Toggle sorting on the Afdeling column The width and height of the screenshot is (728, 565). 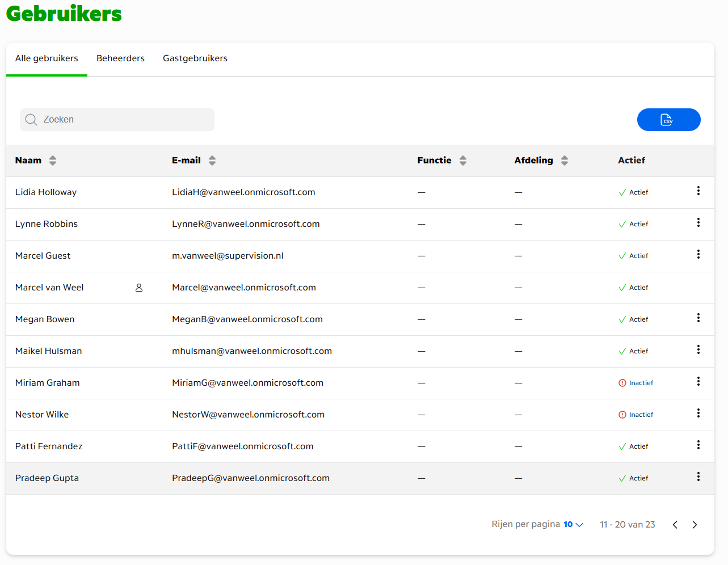[564, 161]
